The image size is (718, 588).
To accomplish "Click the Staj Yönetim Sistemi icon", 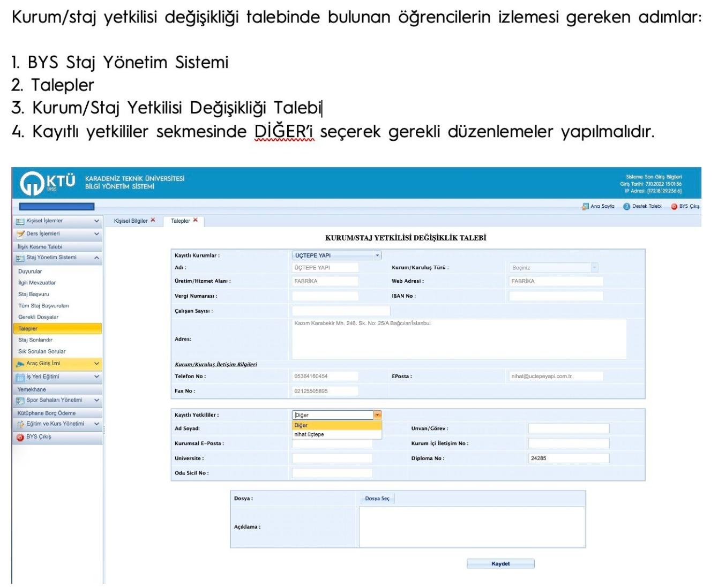I will click(20, 258).
